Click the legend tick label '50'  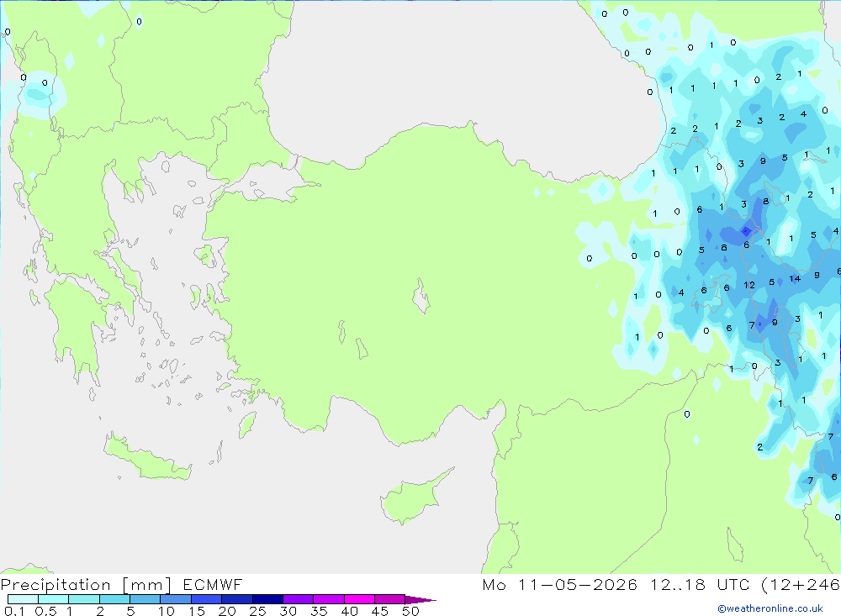[411, 611]
